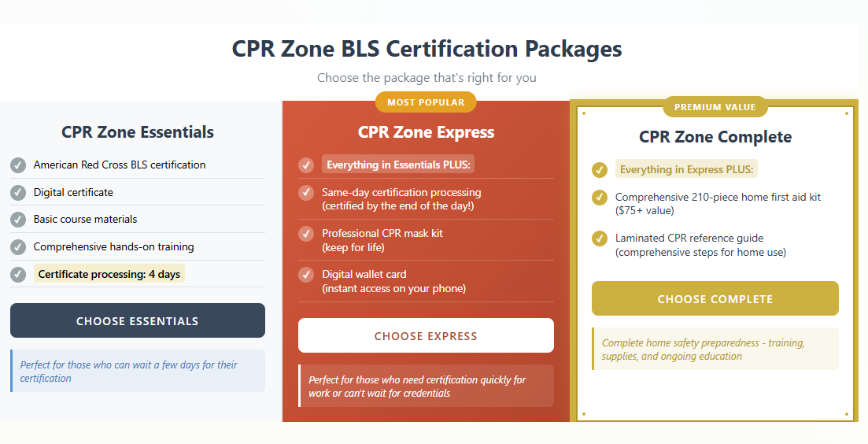Viewport: 868px width, 444px height.
Task: Click checkmark beside Same-day certification processing
Action: 306,193
